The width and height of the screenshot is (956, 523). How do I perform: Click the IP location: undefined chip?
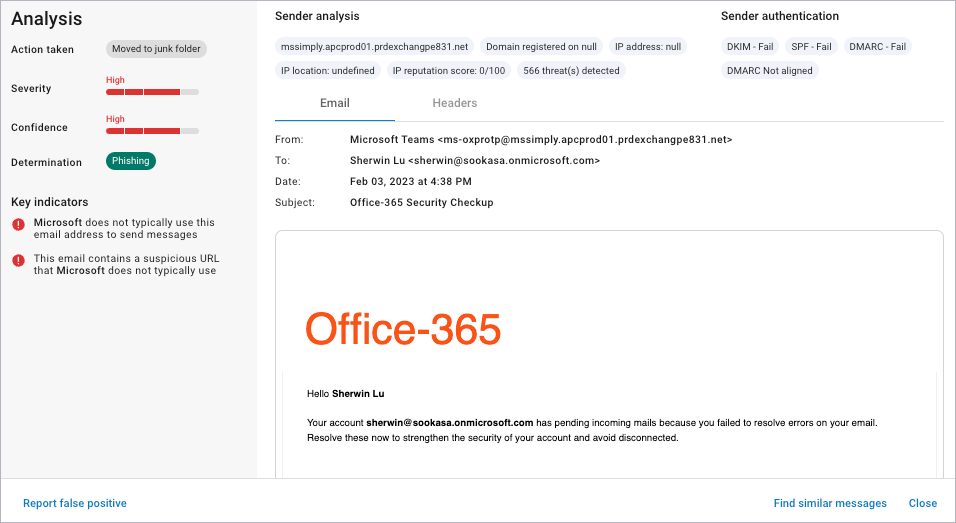pos(328,71)
